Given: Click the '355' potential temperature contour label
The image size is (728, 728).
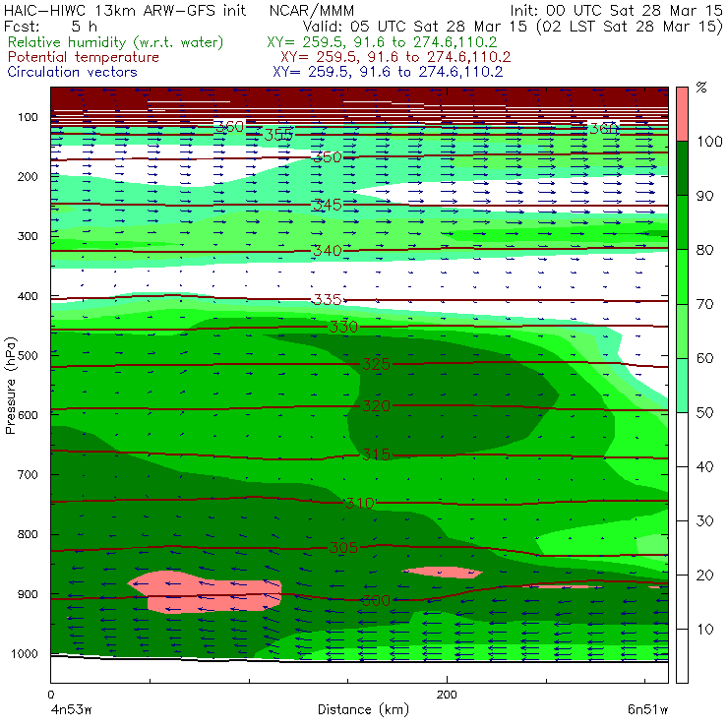Looking at the screenshot, I should click(x=278, y=135).
